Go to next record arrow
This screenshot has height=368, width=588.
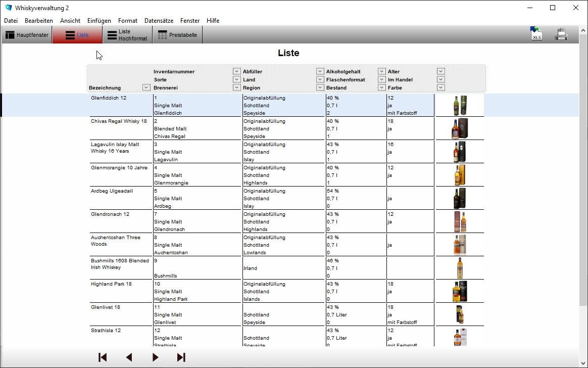click(155, 357)
